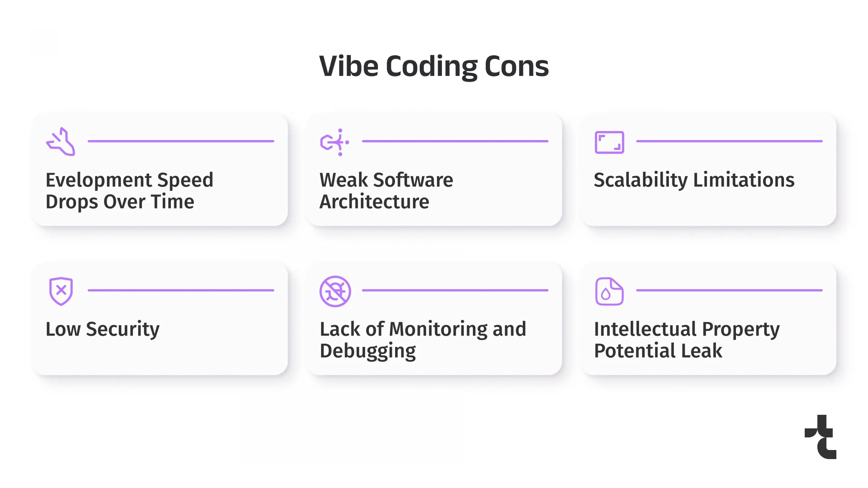The height and width of the screenshot is (488, 868).
Task: Click the shield with X icon
Action: (x=61, y=291)
